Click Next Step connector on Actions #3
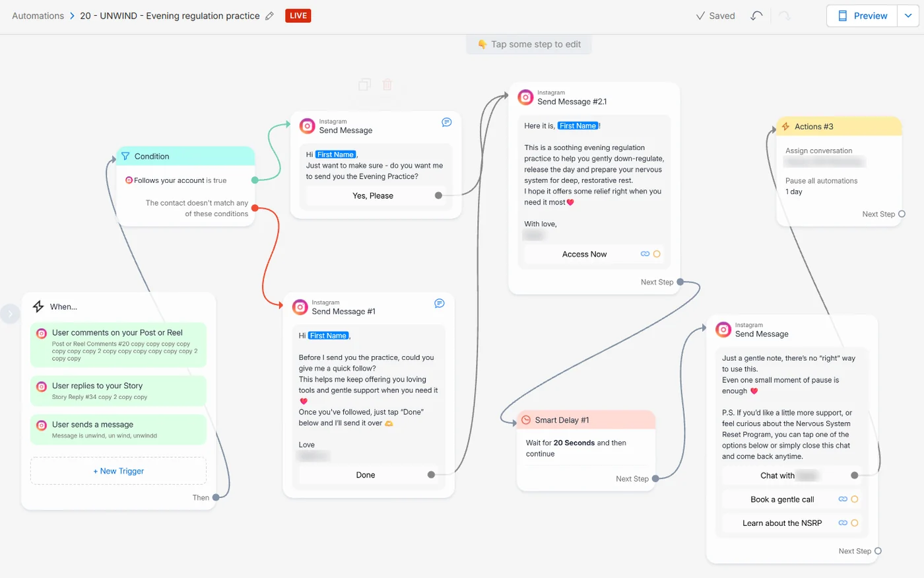 (902, 214)
